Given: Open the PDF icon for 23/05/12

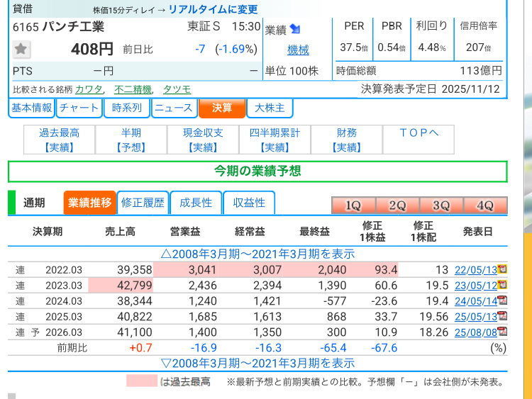Looking at the screenshot, I should tap(502, 285).
